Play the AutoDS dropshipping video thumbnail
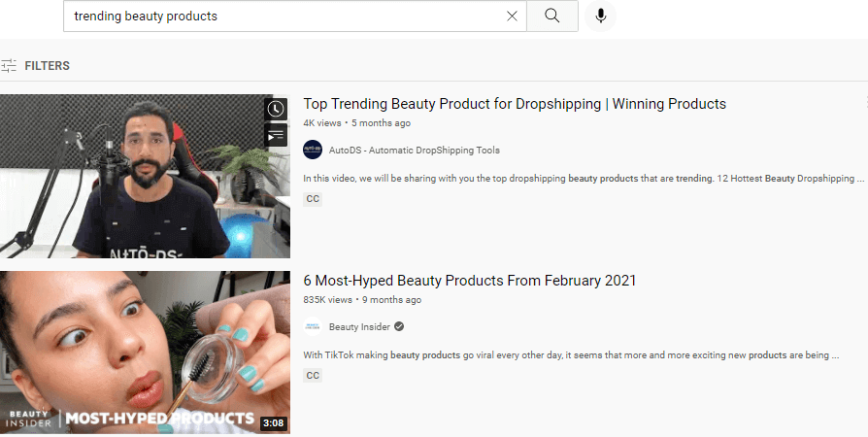The width and height of the screenshot is (868, 437). click(145, 176)
